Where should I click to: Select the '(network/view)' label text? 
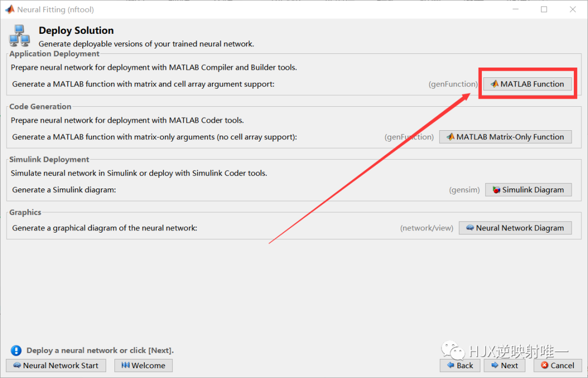click(x=427, y=228)
